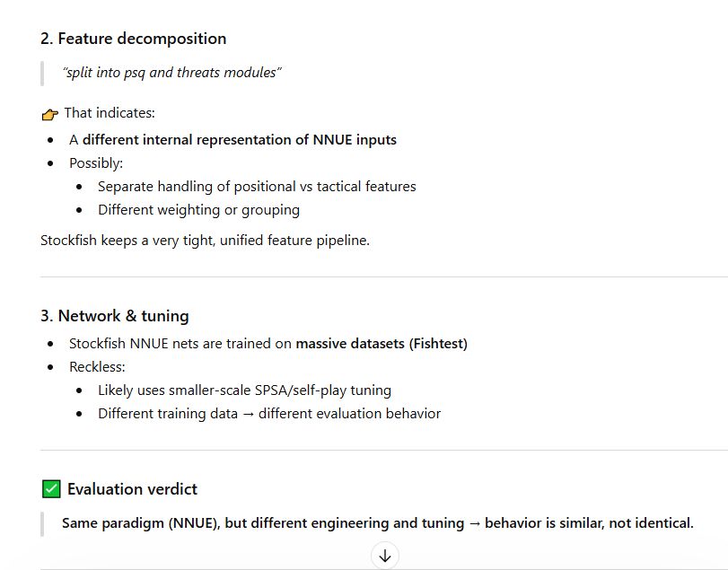Click bold text 'different internal representation of NNUE inputs'
This screenshot has width=728, height=570.
click(239, 140)
